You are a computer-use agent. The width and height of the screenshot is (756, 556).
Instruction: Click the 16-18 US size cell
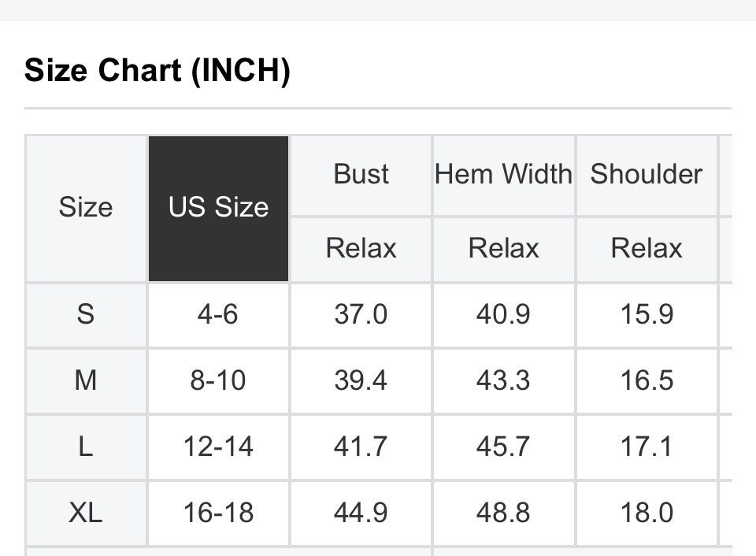pyautogui.click(x=218, y=513)
